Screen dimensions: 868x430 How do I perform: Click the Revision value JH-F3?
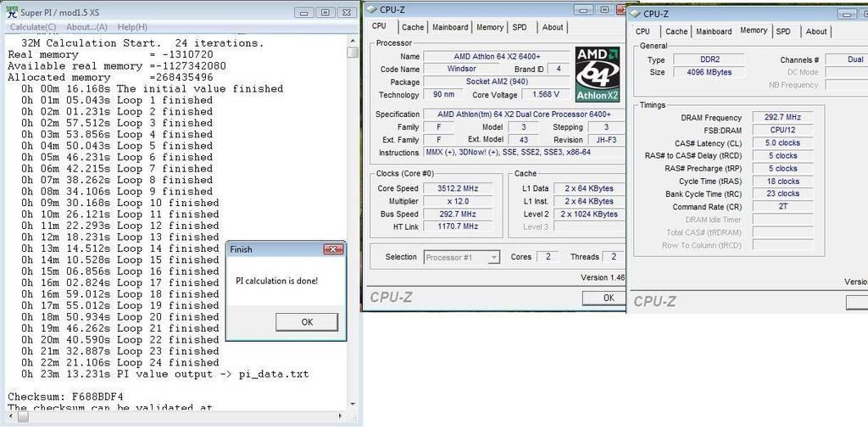click(x=605, y=140)
